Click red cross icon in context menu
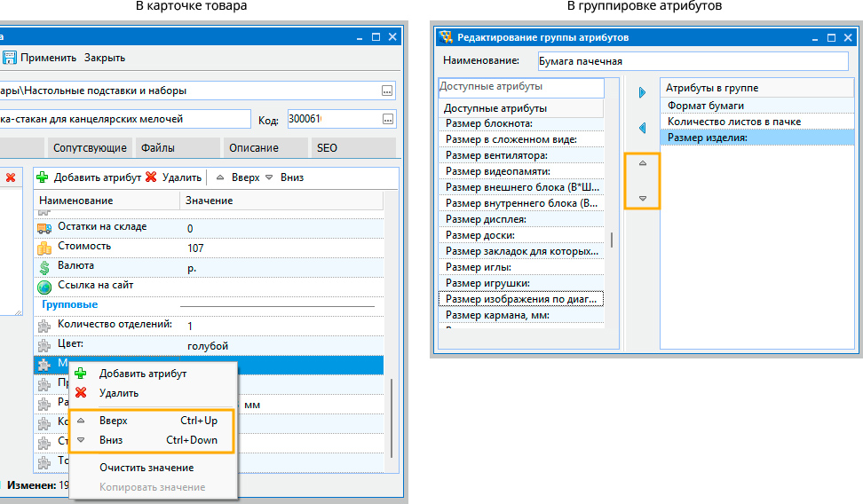Viewport: 863px width, 504px height. coord(81,393)
